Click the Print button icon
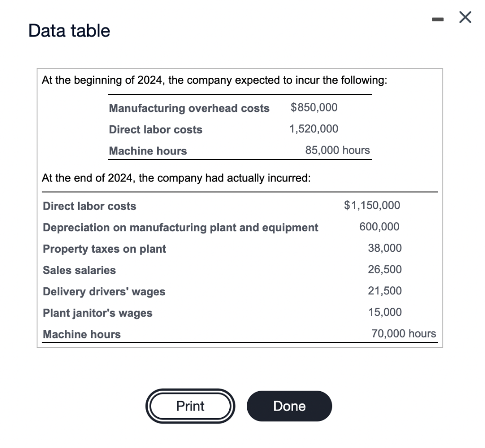Image resolution: width=485 pixels, height=448 pixels. point(190,406)
